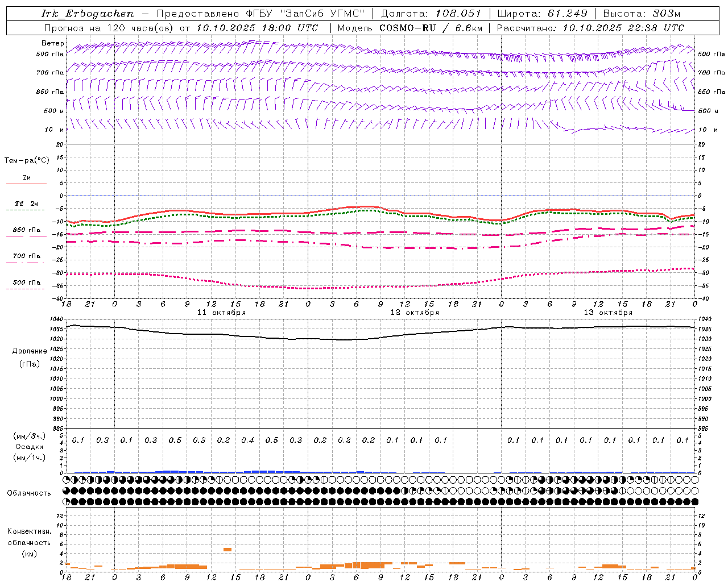Viewport: 728px width, 582px height.
Task: Click the '12 октября' date label
Action: pos(415,313)
